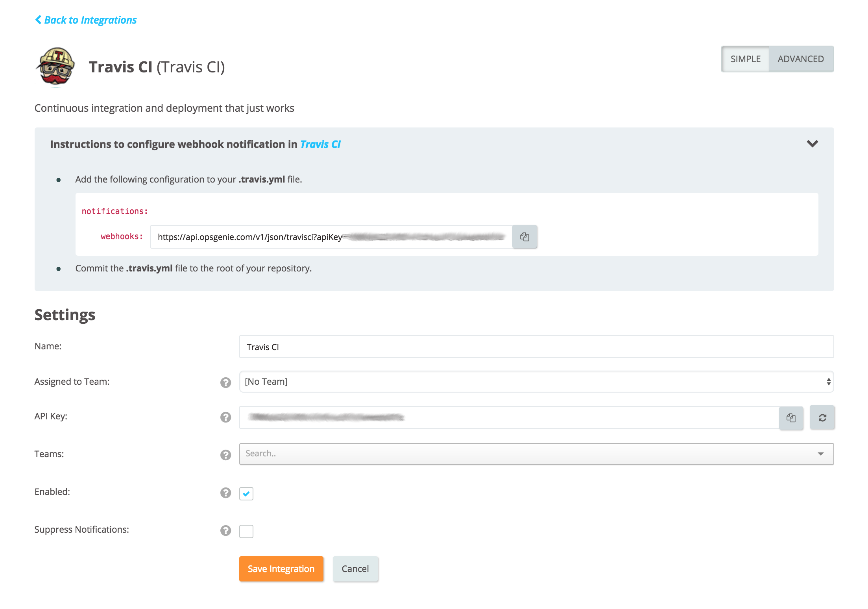
Task: Open the help tooltip for Teams
Action: click(225, 455)
